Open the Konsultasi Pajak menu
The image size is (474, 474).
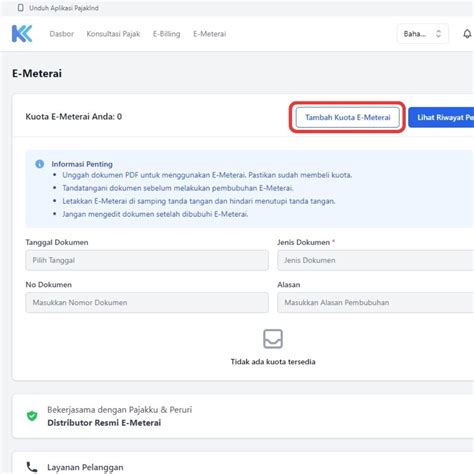click(113, 34)
